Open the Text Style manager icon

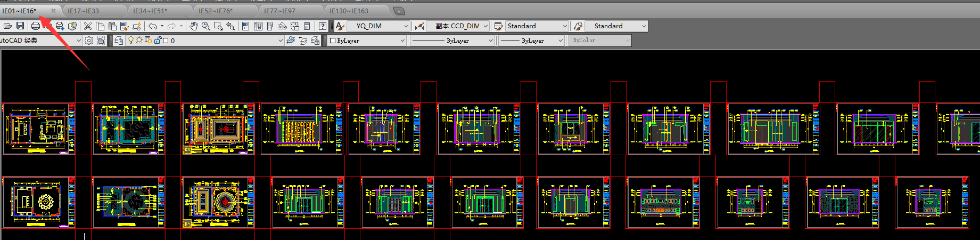(x=340, y=26)
